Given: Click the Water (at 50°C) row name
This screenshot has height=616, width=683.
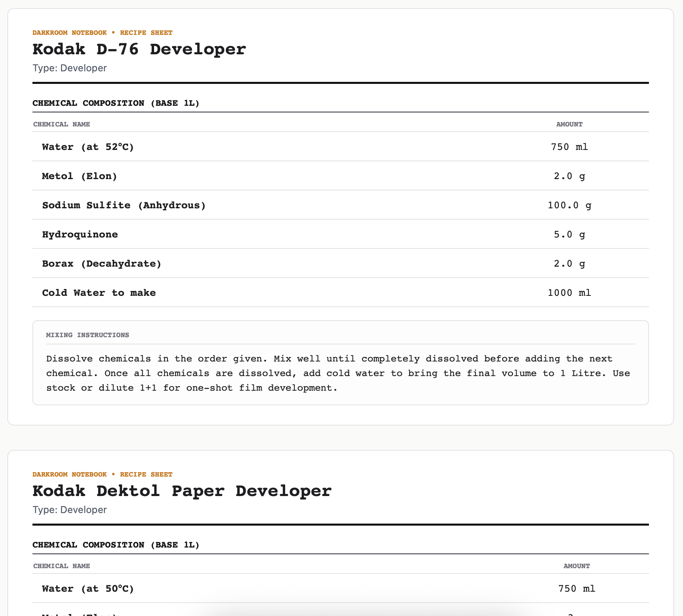Looking at the screenshot, I should (x=88, y=588).
